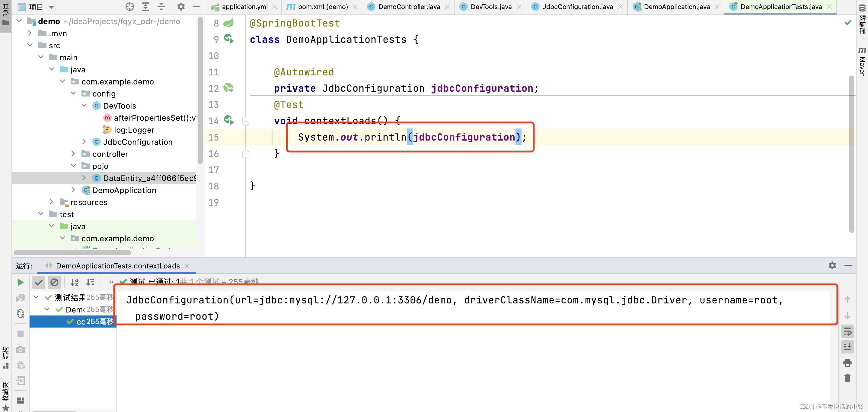Toggle show passed tests checkmark
Image resolution: width=868 pixels, height=412 pixels.
tap(39, 282)
